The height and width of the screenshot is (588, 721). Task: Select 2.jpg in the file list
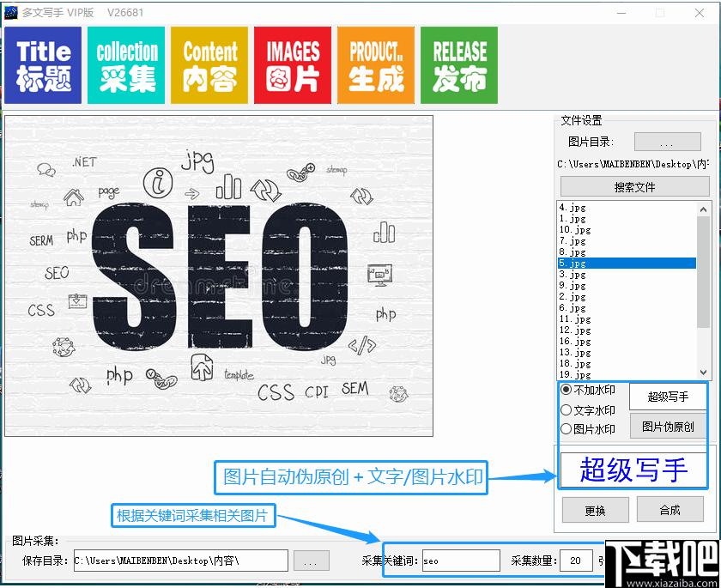627,296
